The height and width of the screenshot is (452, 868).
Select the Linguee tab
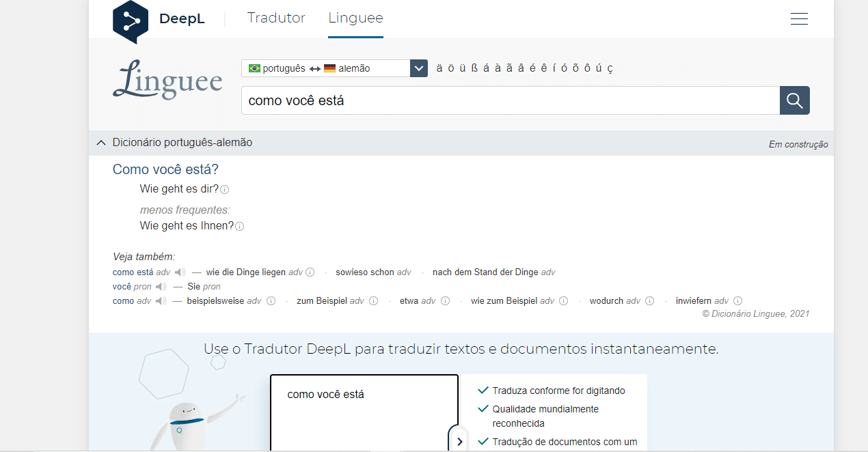[355, 18]
